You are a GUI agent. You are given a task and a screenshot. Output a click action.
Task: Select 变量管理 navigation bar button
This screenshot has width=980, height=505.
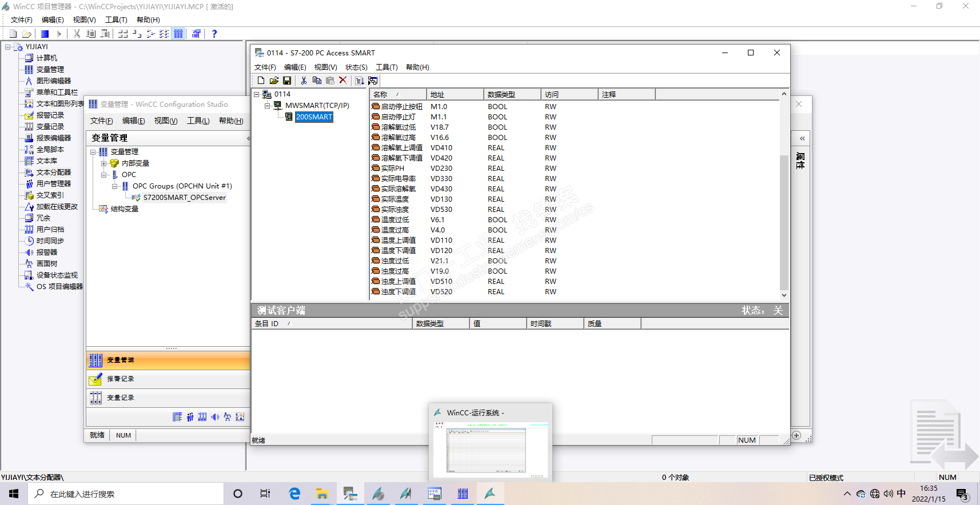click(x=168, y=360)
